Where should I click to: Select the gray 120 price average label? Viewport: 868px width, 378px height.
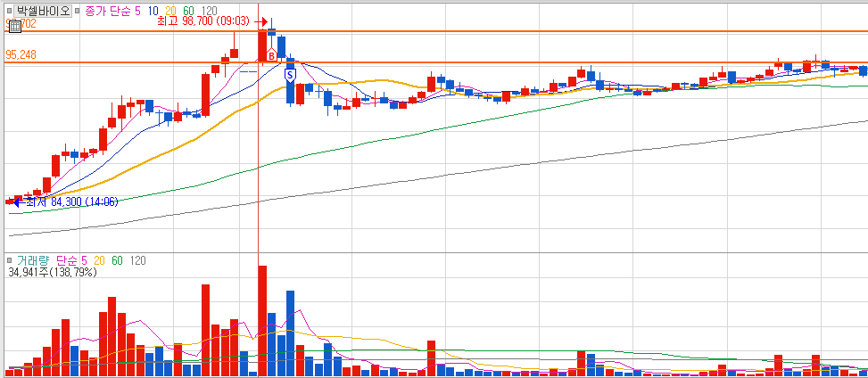pyautogui.click(x=210, y=11)
